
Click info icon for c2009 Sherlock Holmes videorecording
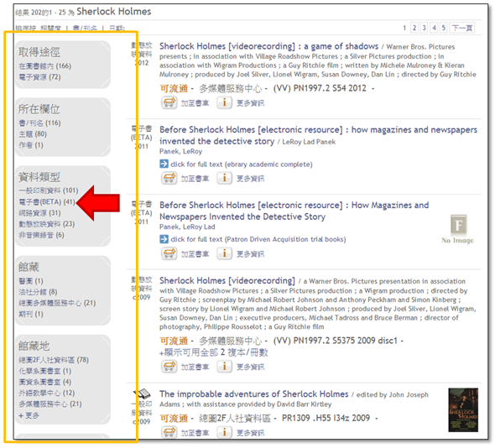[224, 367]
